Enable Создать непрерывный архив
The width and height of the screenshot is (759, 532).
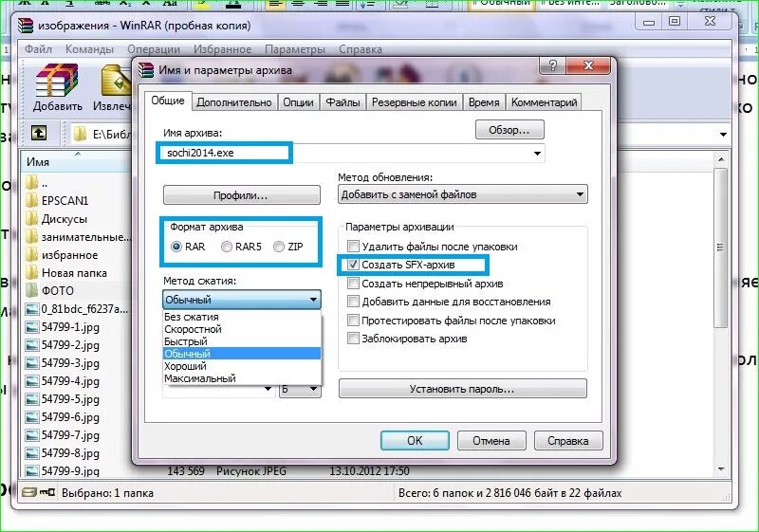353,284
